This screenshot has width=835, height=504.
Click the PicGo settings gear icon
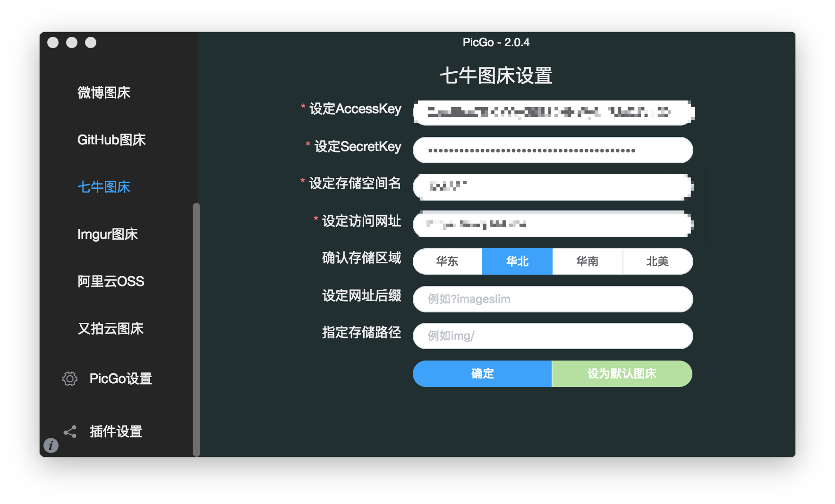click(x=70, y=378)
